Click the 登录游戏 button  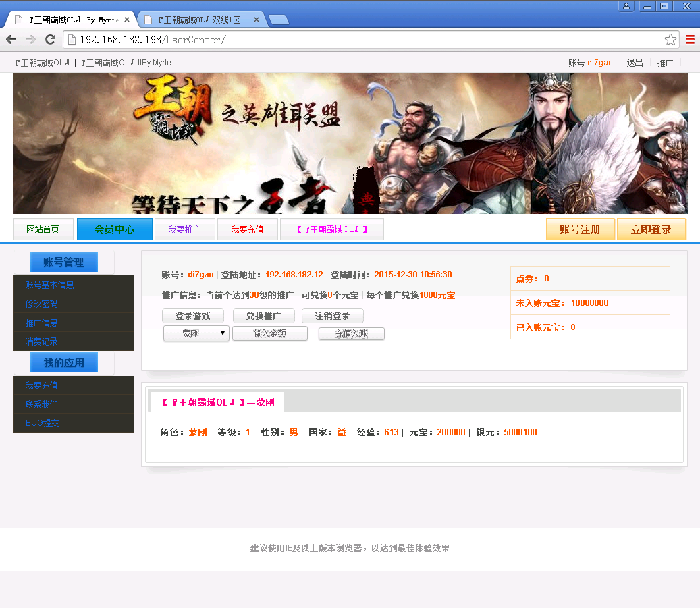[193, 316]
